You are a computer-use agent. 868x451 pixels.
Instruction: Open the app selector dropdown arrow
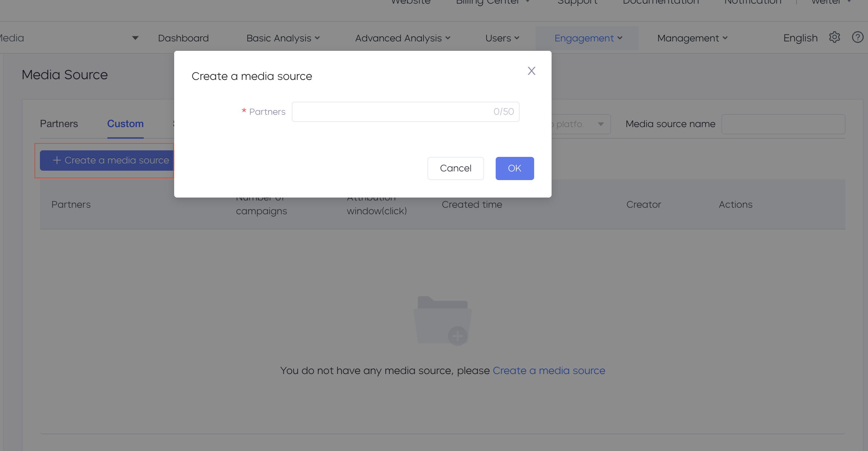point(135,38)
